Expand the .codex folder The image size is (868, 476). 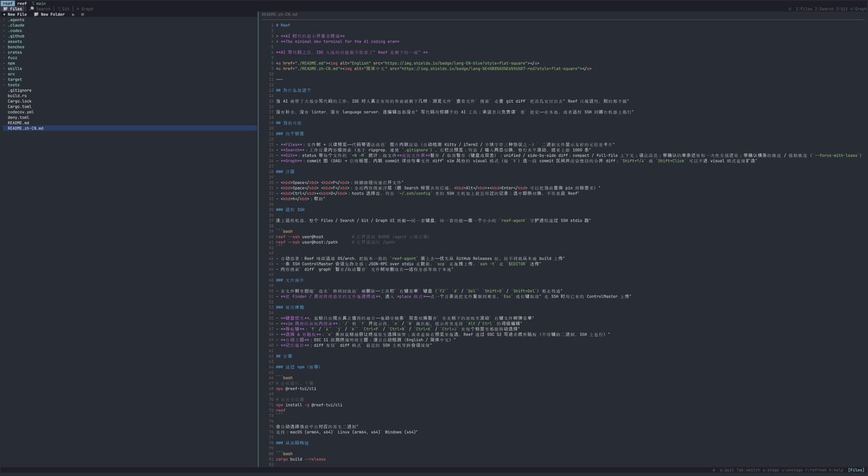coord(14,31)
